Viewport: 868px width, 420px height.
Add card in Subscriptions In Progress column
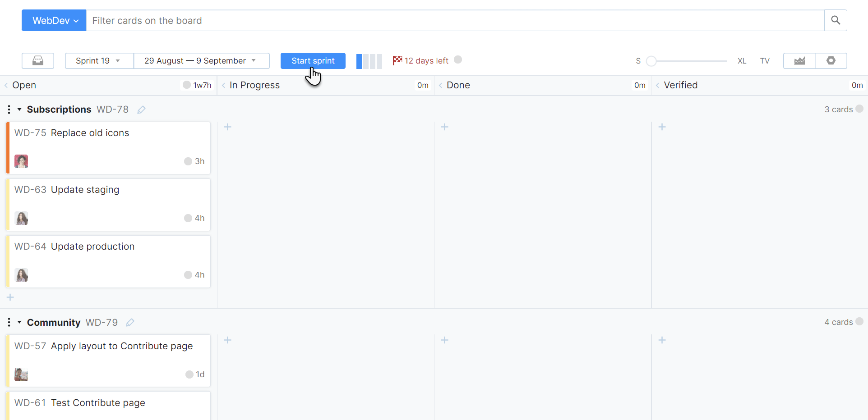228,127
